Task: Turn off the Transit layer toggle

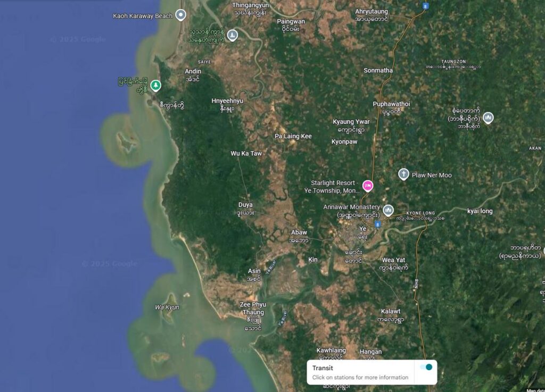Action: click(x=426, y=367)
